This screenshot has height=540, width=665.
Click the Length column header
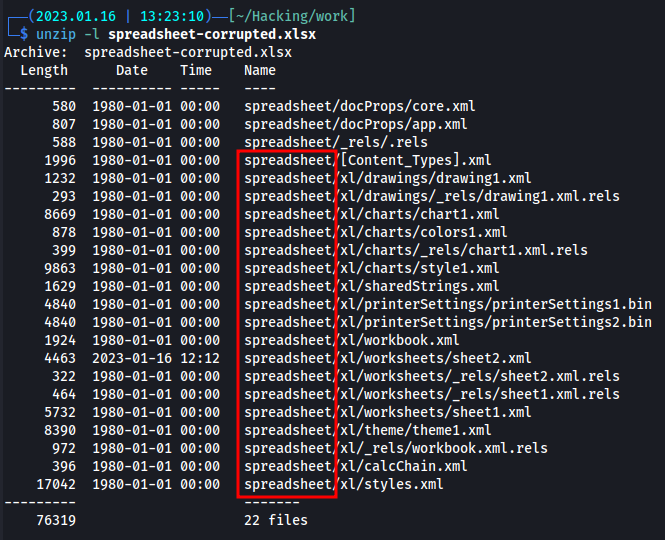(44, 70)
